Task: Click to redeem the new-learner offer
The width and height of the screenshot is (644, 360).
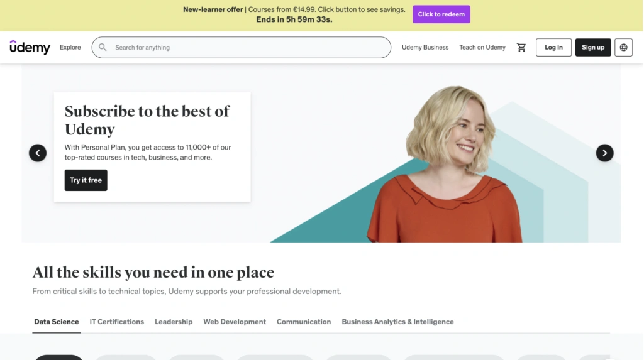Action: pos(441,14)
